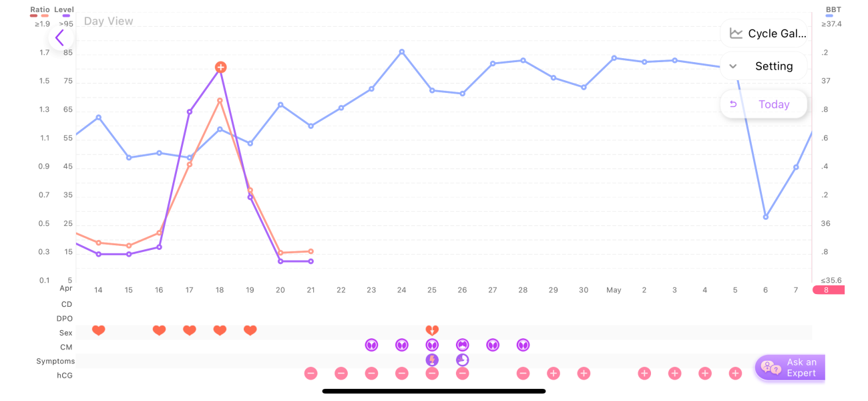Tap the cervical mucus icon on April 26
This screenshot has height=401, width=868.
click(462, 345)
